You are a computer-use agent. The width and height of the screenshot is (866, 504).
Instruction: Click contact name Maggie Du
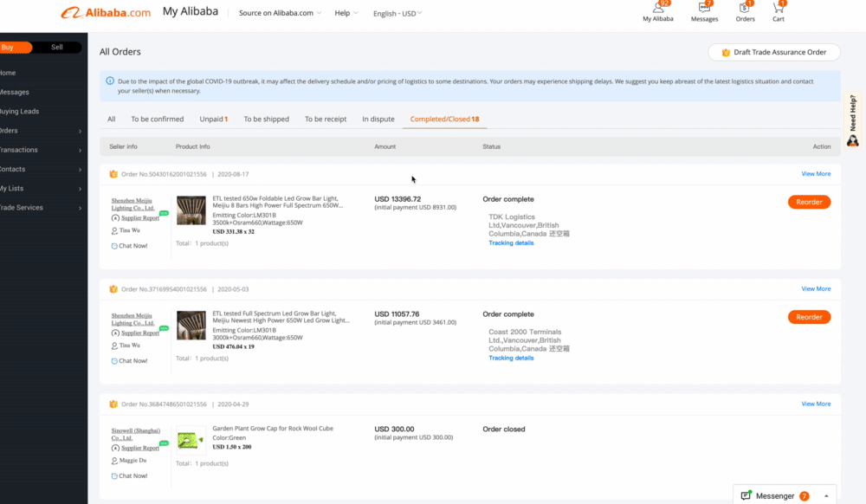click(132, 461)
